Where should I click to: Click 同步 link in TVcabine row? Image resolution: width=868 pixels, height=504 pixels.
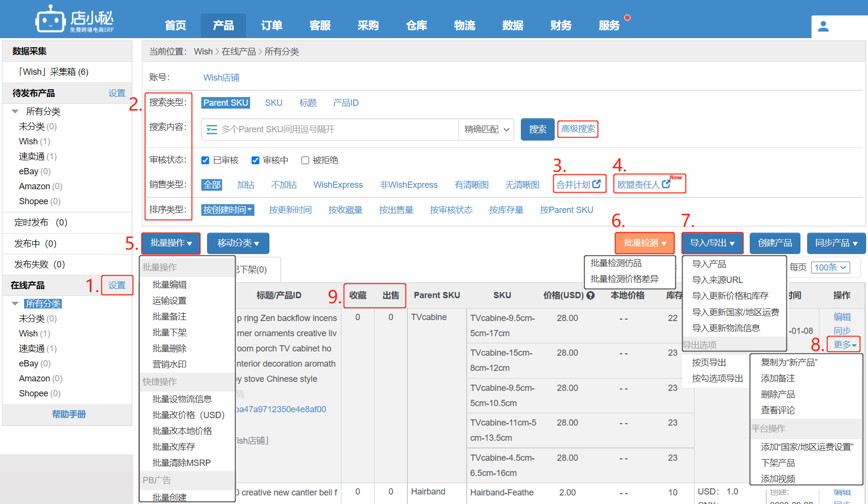[x=842, y=331]
